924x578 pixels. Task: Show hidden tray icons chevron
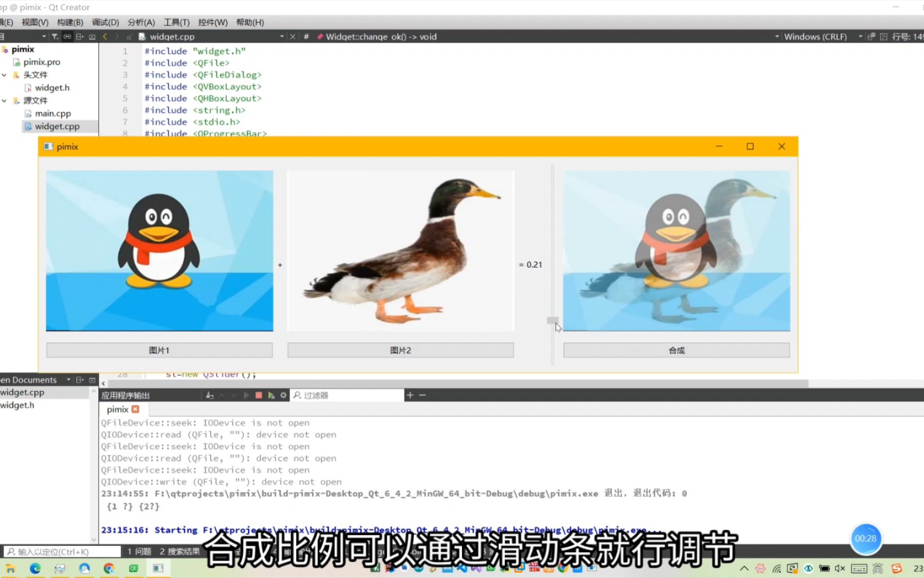point(744,568)
